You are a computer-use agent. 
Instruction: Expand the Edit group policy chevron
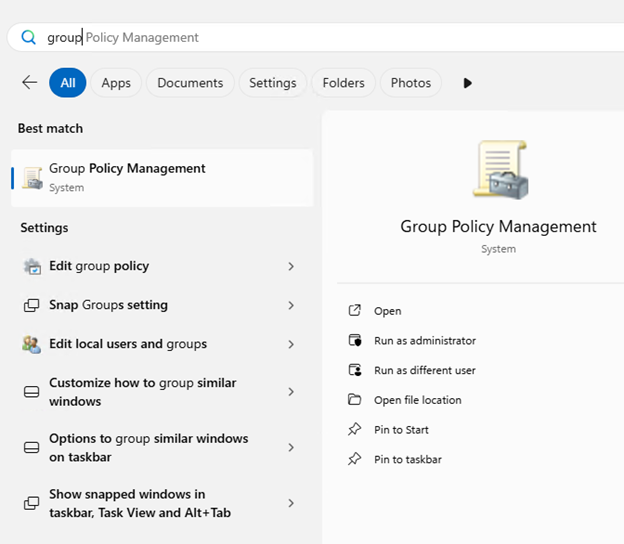coord(291,266)
